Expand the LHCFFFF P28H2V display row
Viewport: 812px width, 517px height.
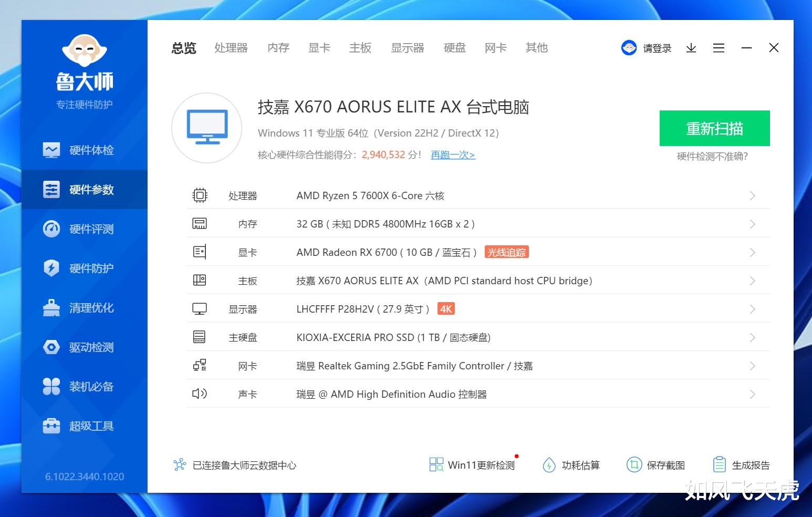(752, 309)
